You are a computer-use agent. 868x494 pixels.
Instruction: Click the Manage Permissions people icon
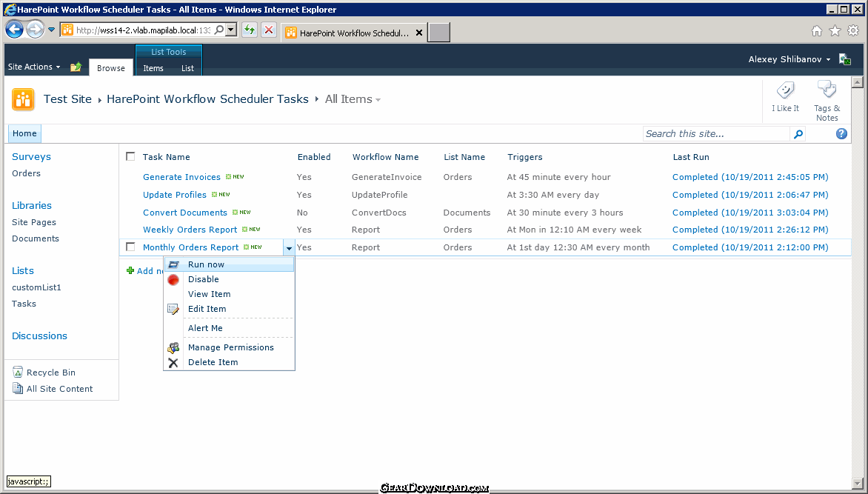coord(173,348)
